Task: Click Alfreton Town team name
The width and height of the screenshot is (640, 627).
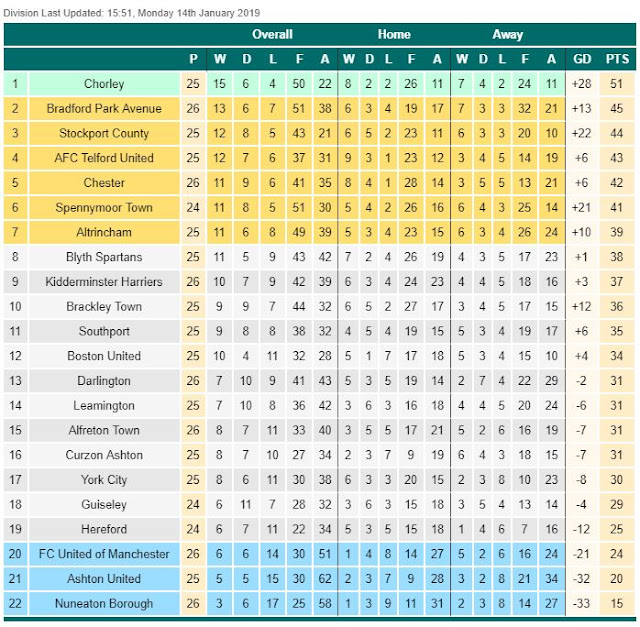Action: (104, 430)
